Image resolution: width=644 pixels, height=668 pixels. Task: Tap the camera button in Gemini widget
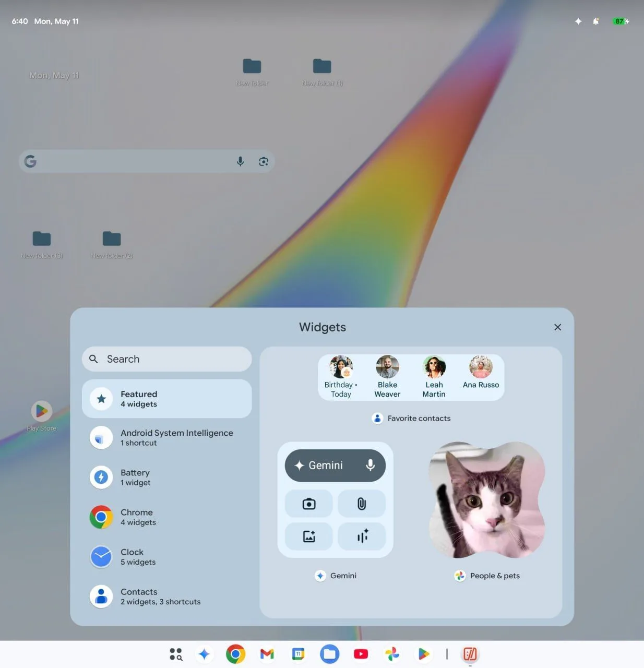pyautogui.click(x=309, y=504)
